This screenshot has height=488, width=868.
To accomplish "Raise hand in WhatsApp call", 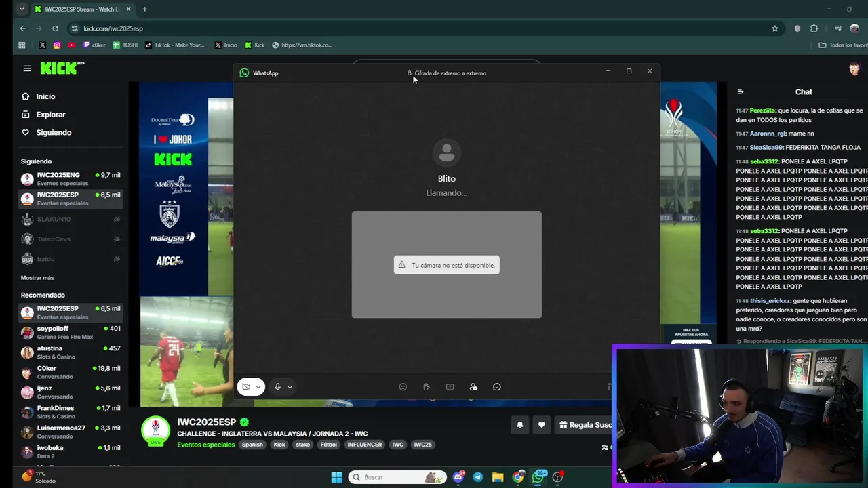I will [x=427, y=387].
